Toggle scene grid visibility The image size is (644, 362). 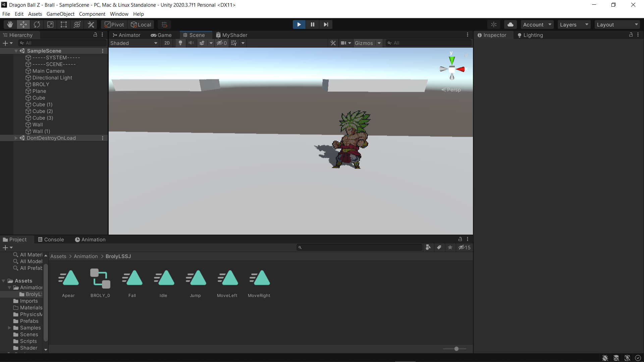[234, 43]
